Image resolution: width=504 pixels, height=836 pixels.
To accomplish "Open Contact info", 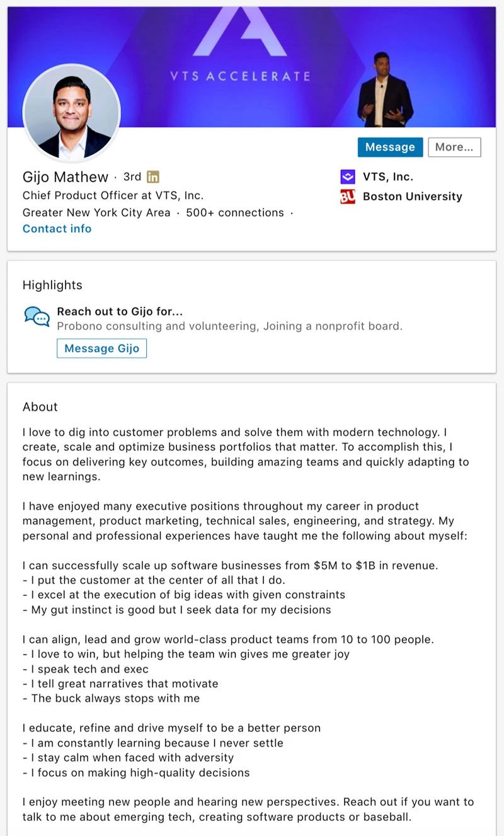I will pyautogui.click(x=57, y=229).
